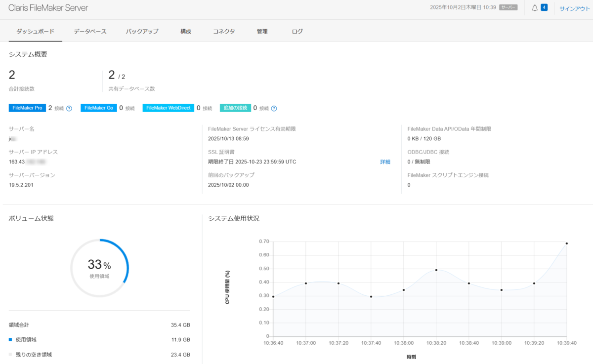Click the notification bell icon
Viewport: 593px width, 364px height.
click(x=534, y=8)
